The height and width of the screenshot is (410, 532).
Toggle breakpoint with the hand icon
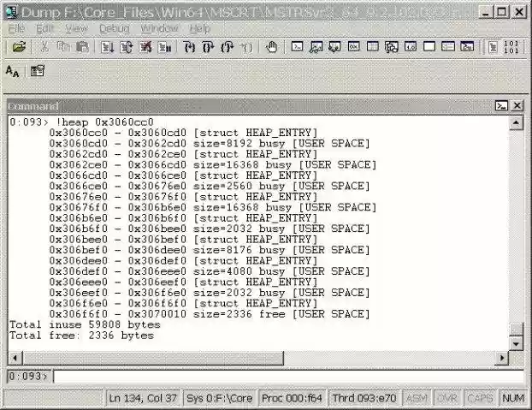coord(271,47)
